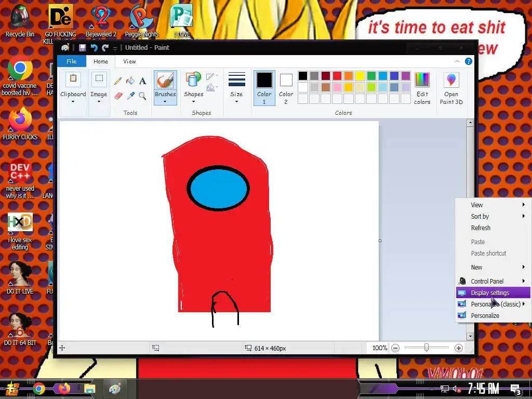Expand the Size dropdown arrow
Image resolution: width=532 pixels, height=399 pixels.
[236, 101]
